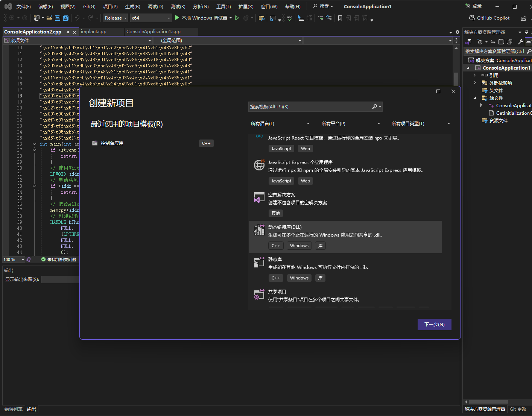
Task: Collapse the main function fold at line 26
Action: [x=34, y=144]
